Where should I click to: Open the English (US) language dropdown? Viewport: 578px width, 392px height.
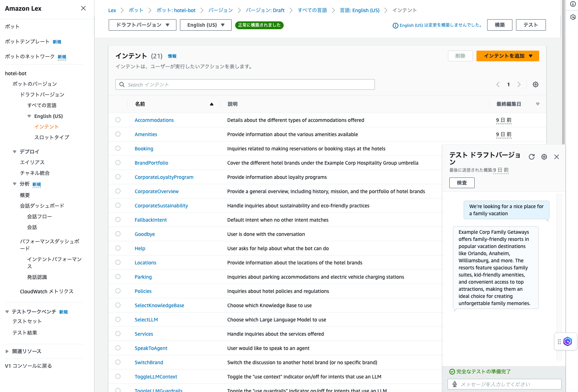click(206, 25)
